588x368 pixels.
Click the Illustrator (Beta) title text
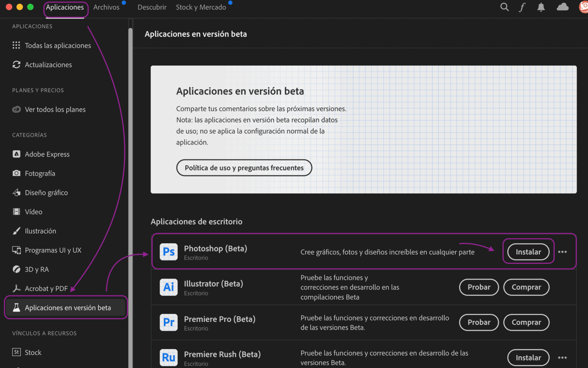coord(214,284)
